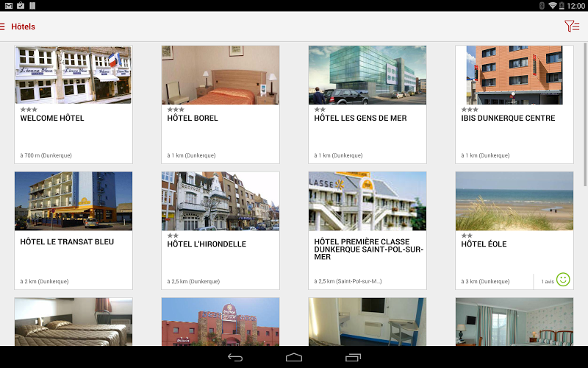
Task: Open third-row red brick hotel thumbnail
Action: coord(220,322)
